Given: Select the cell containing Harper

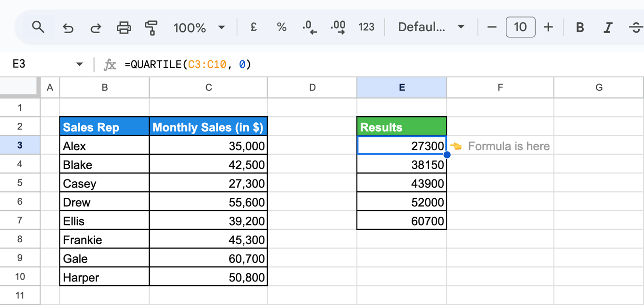Looking at the screenshot, I should tap(105, 277).
